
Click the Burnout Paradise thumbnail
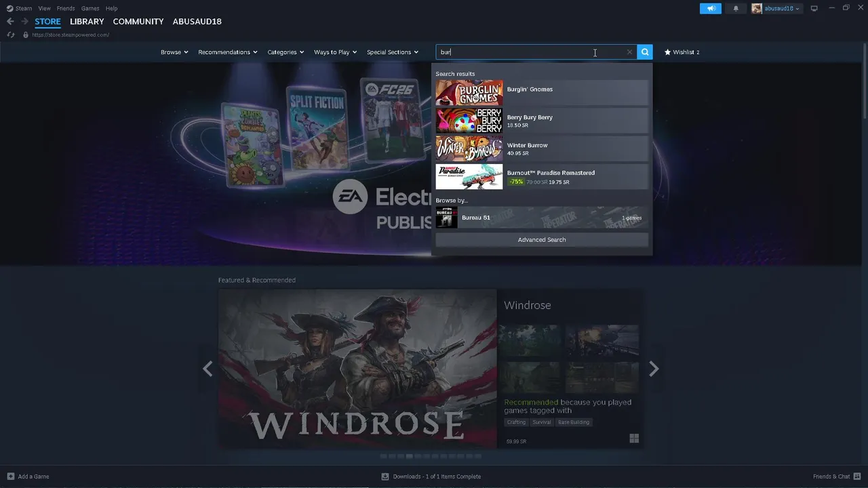coord(469,176)
